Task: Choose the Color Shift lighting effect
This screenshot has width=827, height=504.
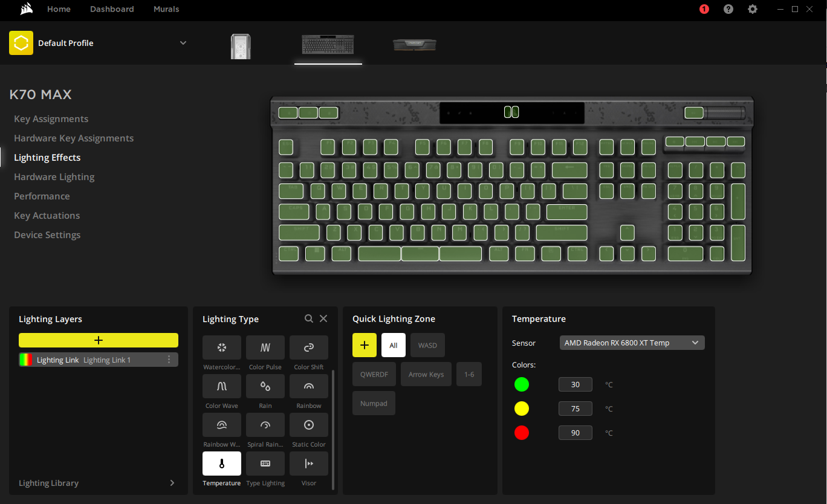Action: [x=309, y=347]
